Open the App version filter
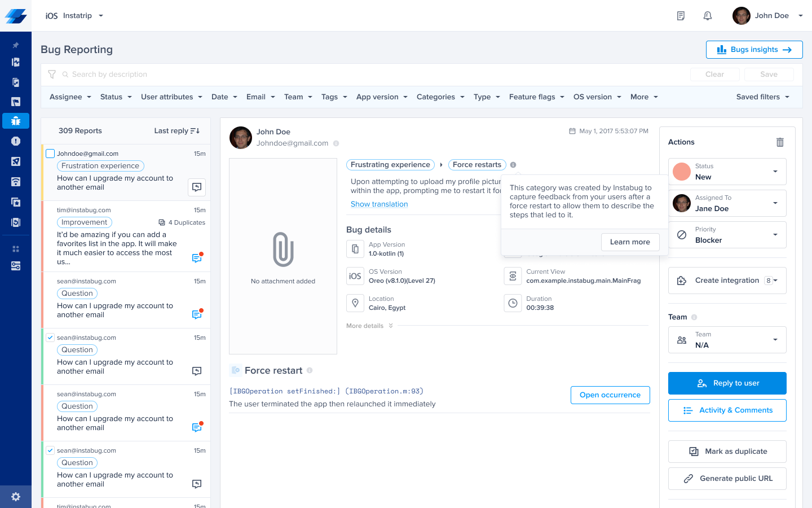 click(382, 97)
